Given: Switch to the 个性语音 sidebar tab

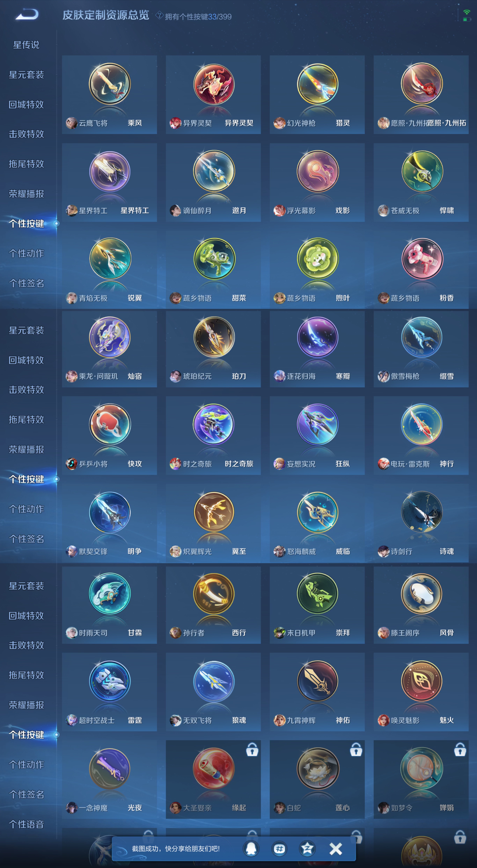Looking at the screenshot, I should (x=26, y=825).
